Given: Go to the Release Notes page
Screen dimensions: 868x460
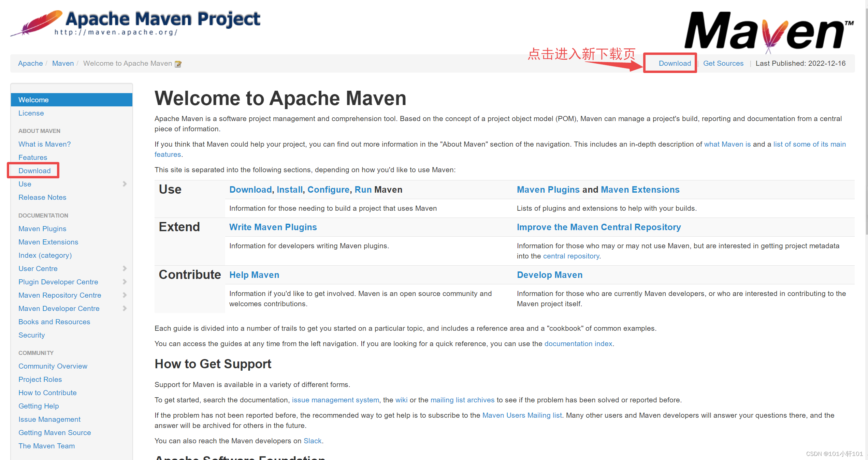Looking at the screenshot, I should [x=42, y=197].
